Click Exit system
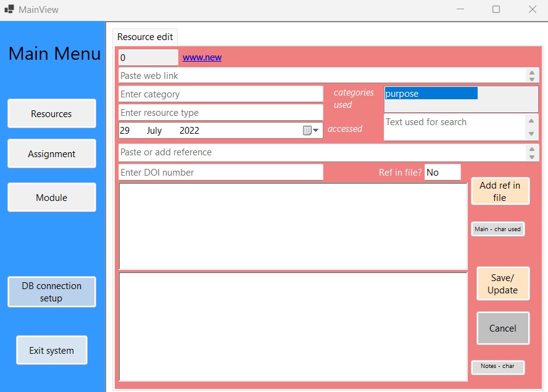Viewport: 548px width, 392px height. point(51,349)
